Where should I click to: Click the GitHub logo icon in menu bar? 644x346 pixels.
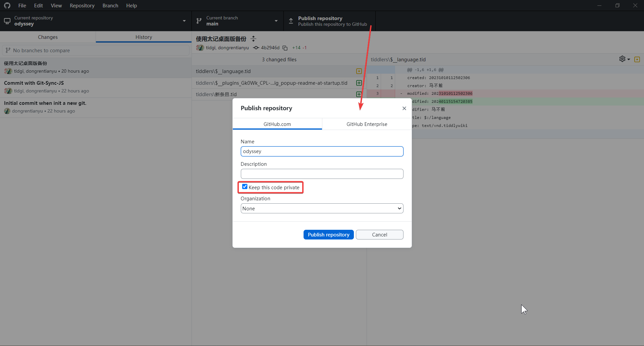pyautogui.click(x=7, y=5)
